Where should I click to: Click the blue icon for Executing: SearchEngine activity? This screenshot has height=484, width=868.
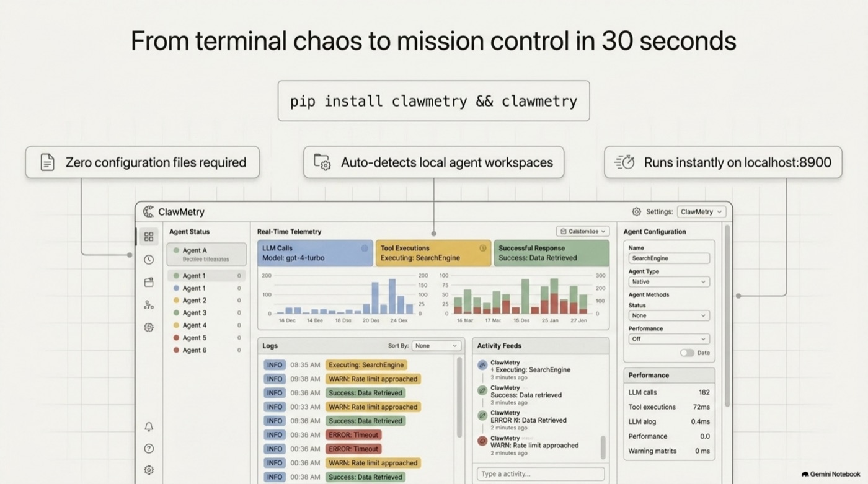click(x=482, y=366)
